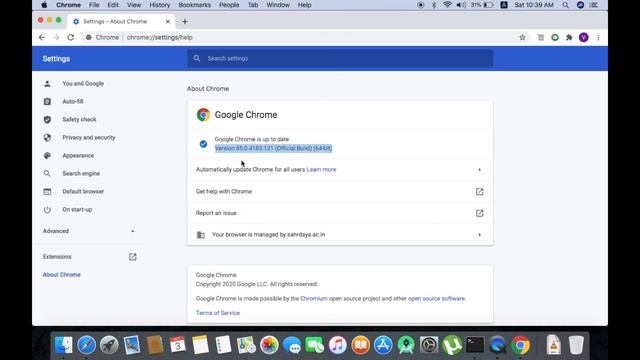Open App Store from the Dock
The image size is (640, 360).
pyautogui.click(x=383, y=345)
